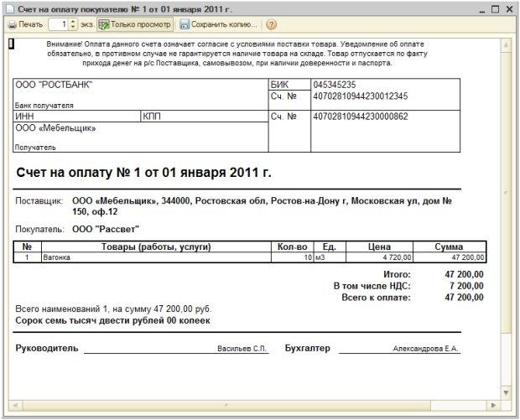The image size is (520, 420).
Task: Click the Печать printer button
Action: (25, 25)
